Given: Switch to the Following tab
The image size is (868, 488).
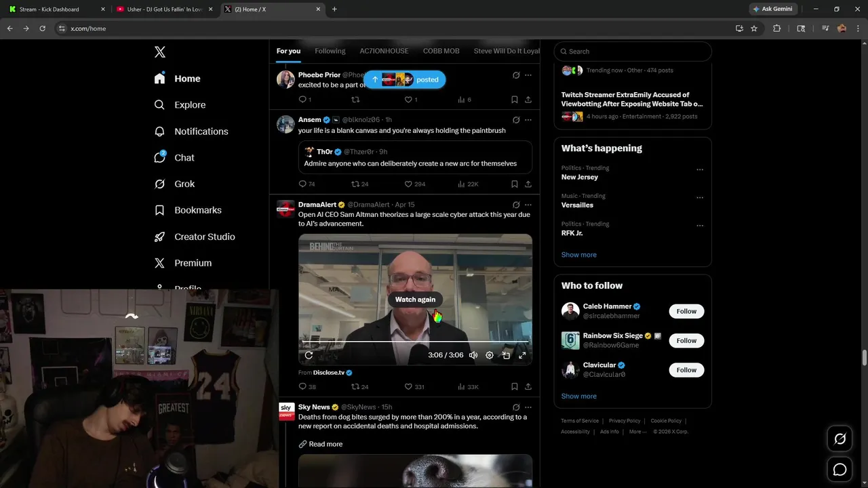Looking at the screenshot, I should pyautogui.click(x=330, y=51).
